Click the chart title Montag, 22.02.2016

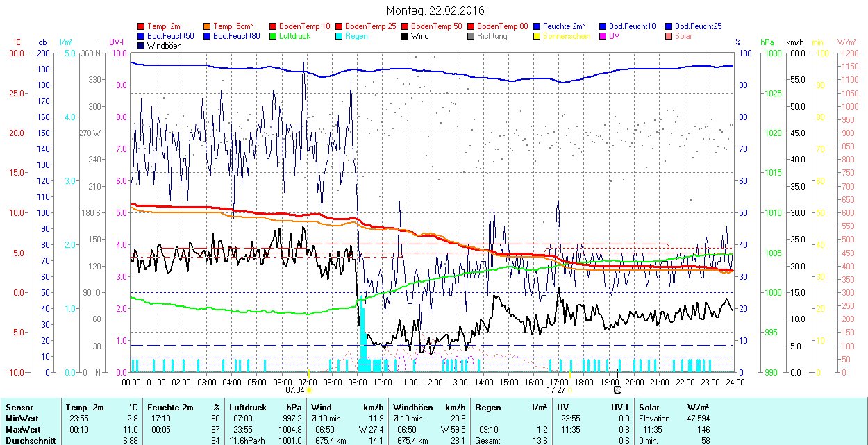435,11
